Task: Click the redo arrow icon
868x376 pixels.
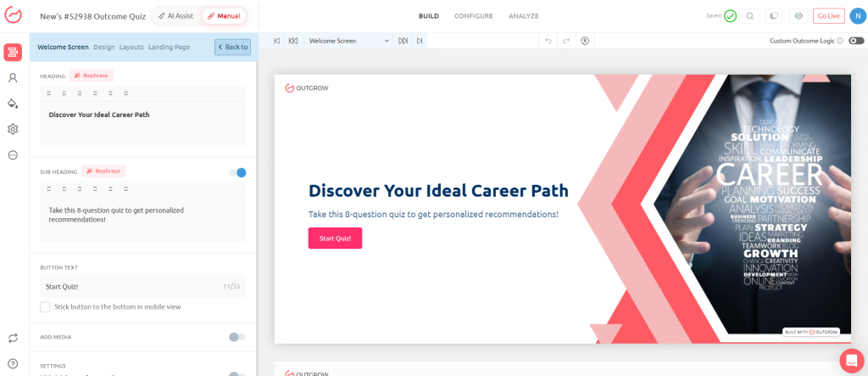Action: 566,41
